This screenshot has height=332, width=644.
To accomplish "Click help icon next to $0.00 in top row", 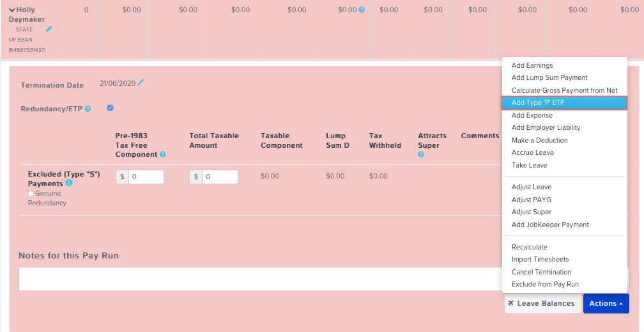I will coord(362,10).
